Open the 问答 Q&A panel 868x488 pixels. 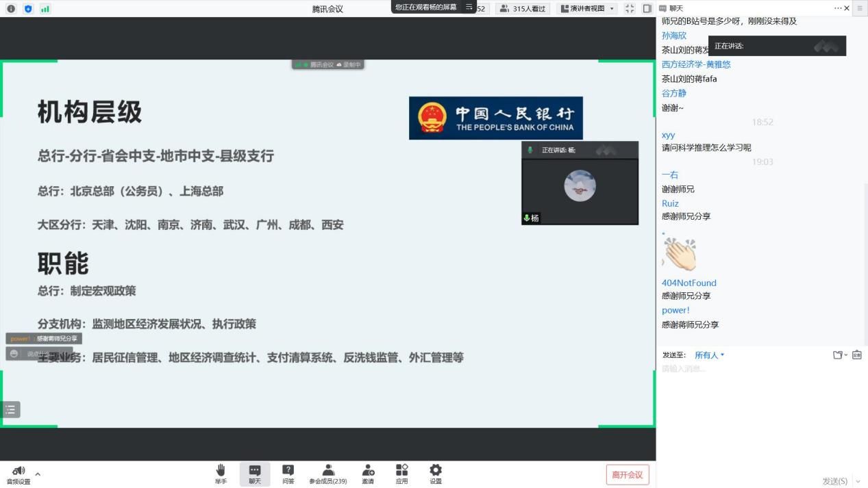click(288, 474)
